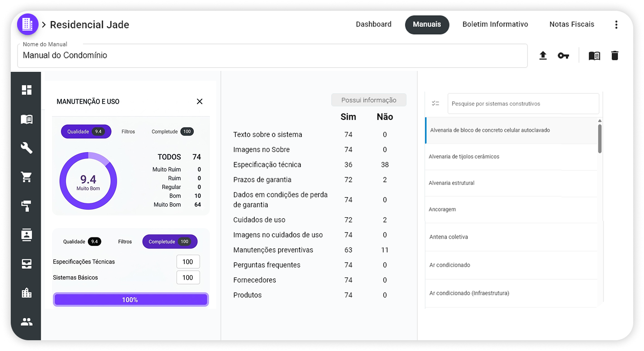Screen dimensions: 644x351
Task: Close the Manutenção e Uso panel
Action: click(x=200, y=101)
